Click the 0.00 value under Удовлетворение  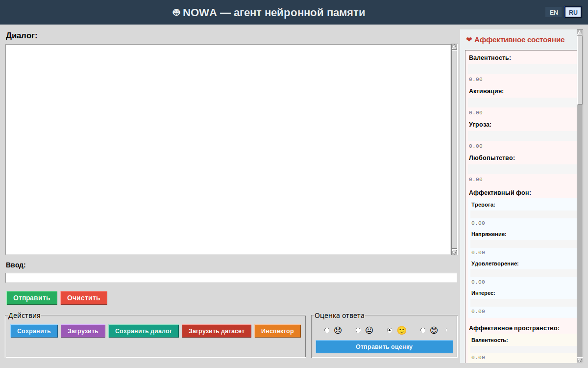(x=478, y=282)
